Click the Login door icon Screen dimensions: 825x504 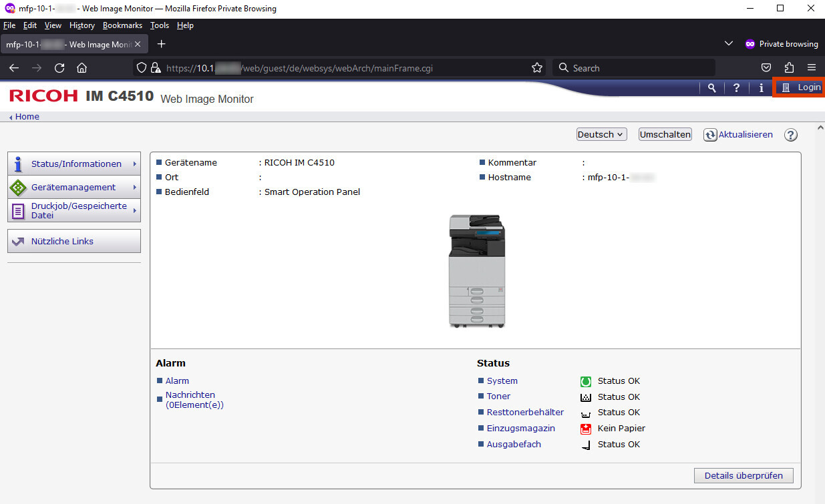pyautogui.click(x=786, y=87)
